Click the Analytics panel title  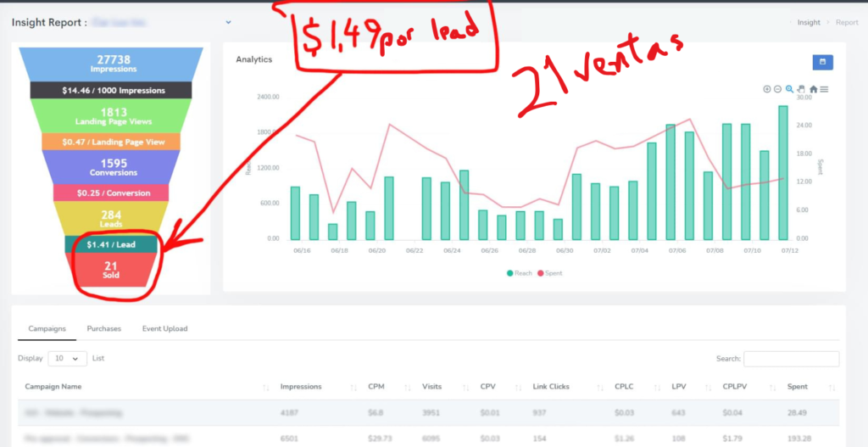pyautogui.click(x=254, y=59)
